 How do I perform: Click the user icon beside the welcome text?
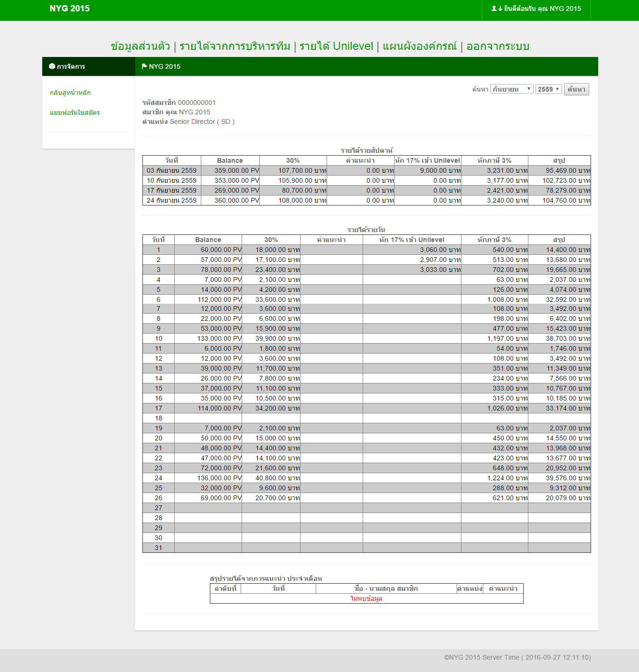[494, 9]
